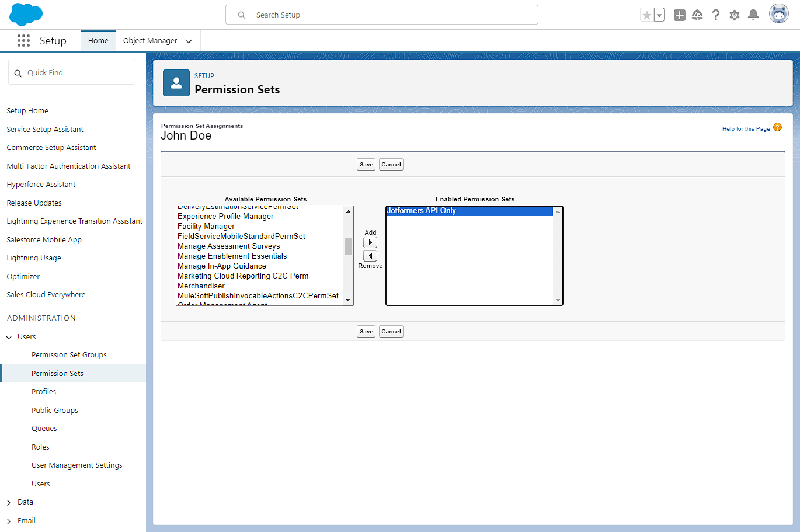
Task: Click the Available list scroll-down arrow
Action: pos(348,300)
